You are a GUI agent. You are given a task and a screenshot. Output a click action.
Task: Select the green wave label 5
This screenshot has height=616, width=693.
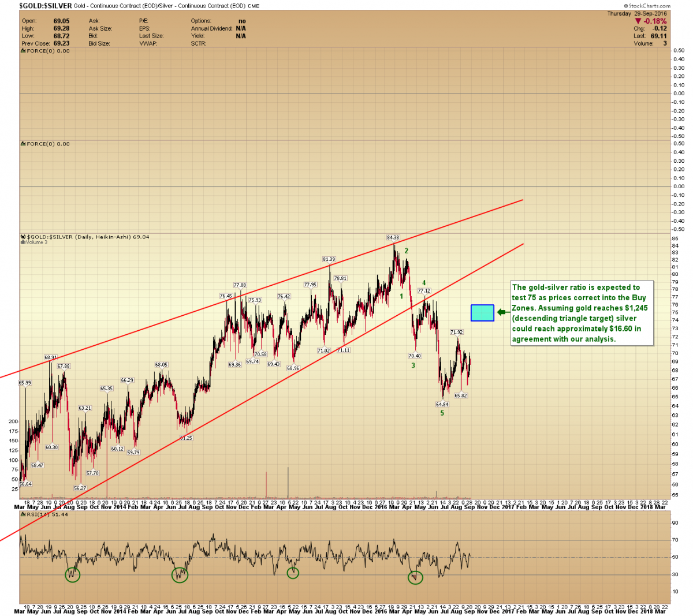point(442,413)
